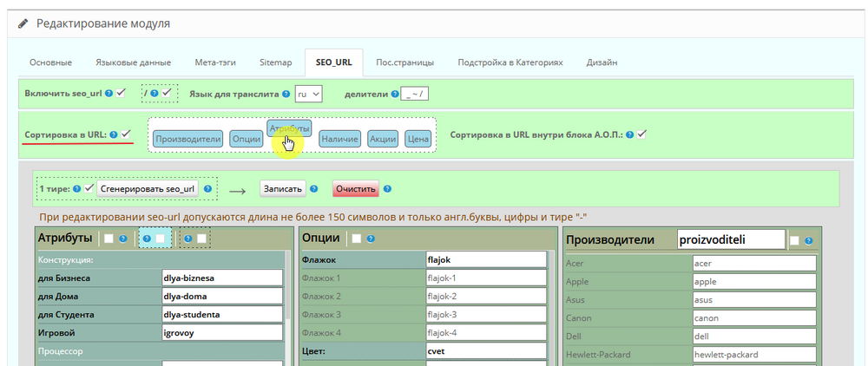Toggle the Включить seo_url checkbox
This screenshot has width=868, height=366.
[122, 93]
